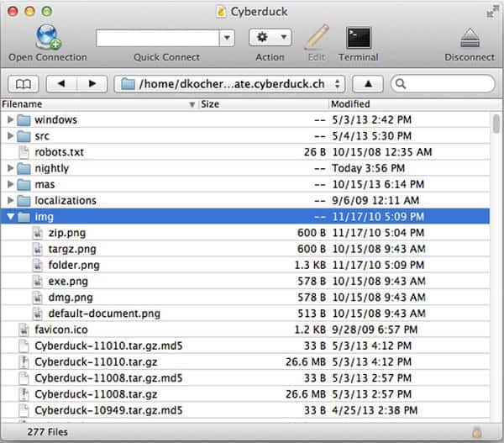
Task: Click the Cyberduck-11010.tar.gz archive icon
Action: [x=24, y=362]
